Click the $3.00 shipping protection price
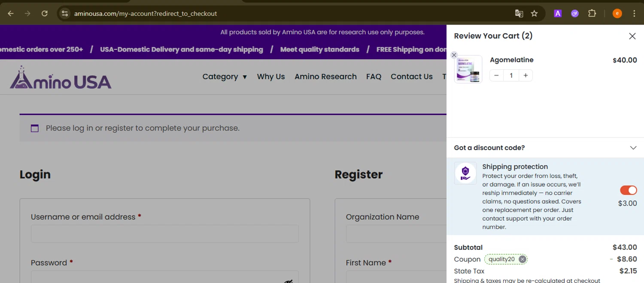Image resolution: width=644 pixels, height=283 pixels. [x=627, y=203]
